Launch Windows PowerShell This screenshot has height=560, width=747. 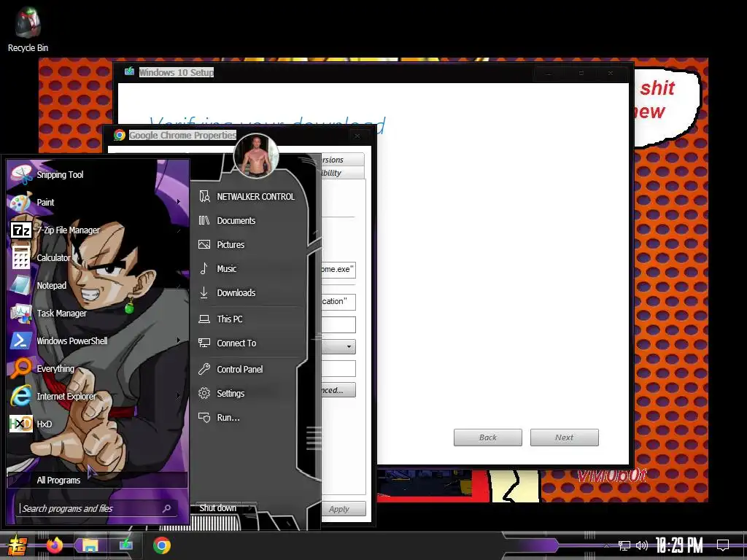[x=98, y=341]
